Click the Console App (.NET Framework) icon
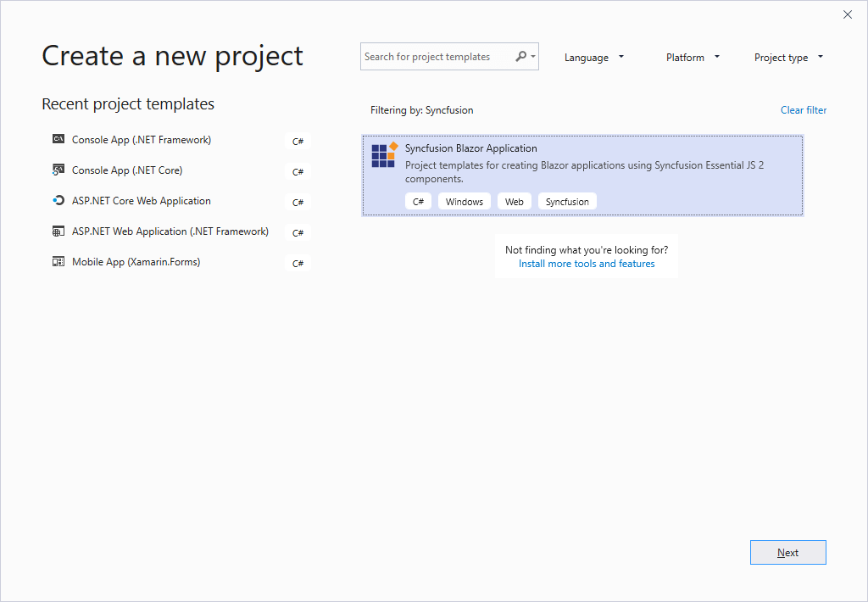The width and height of the screenshot is (868, 602). [x=58, y=139]
